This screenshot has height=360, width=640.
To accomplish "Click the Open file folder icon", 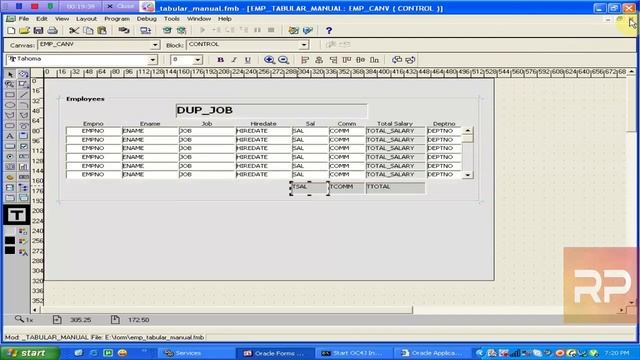I will [24, 31].
